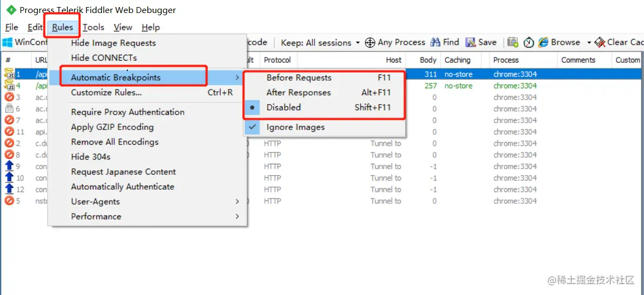Image resolution: width=644 pixels, height=295 pixels.
Task: Choose Customize Rules... menu entry
Action: (x=148, y=92)
